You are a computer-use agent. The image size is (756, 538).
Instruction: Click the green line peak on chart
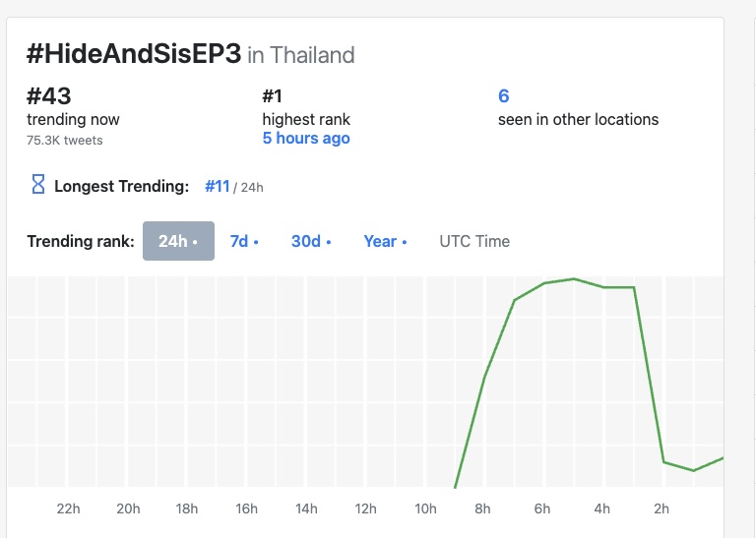(574, 279)
